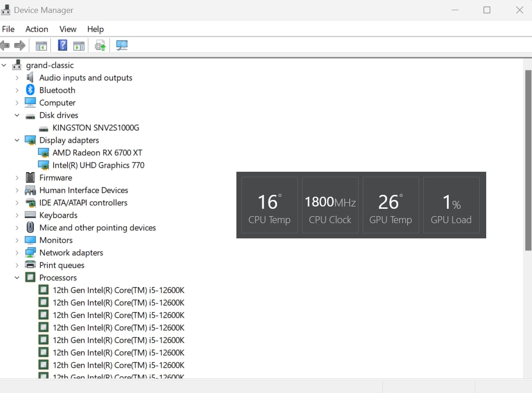
Task: Click the vertical scrollbar thumb
Action: click(528, 160)
